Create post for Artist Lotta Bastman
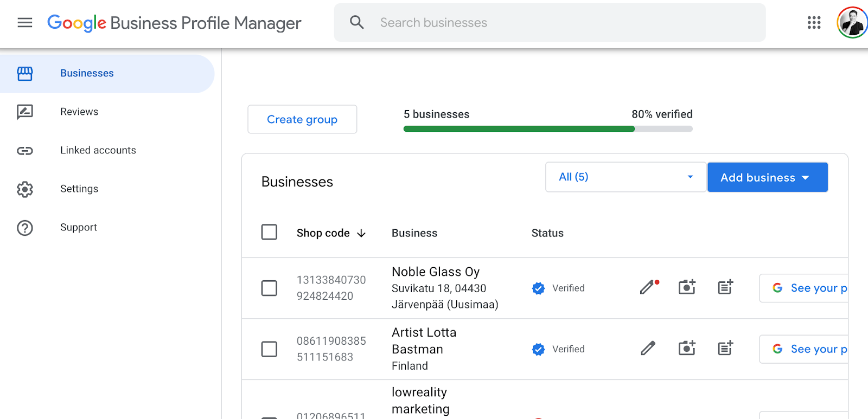 [x=725, y=348]
